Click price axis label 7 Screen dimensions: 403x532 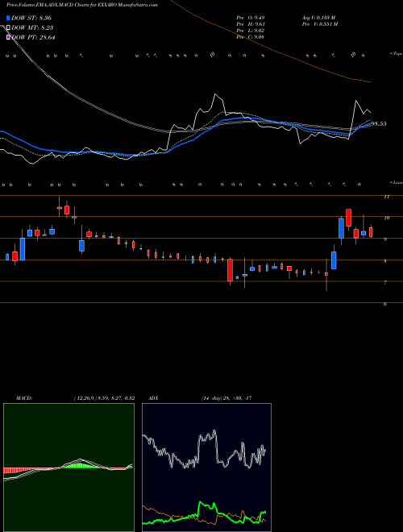(385, 282)
